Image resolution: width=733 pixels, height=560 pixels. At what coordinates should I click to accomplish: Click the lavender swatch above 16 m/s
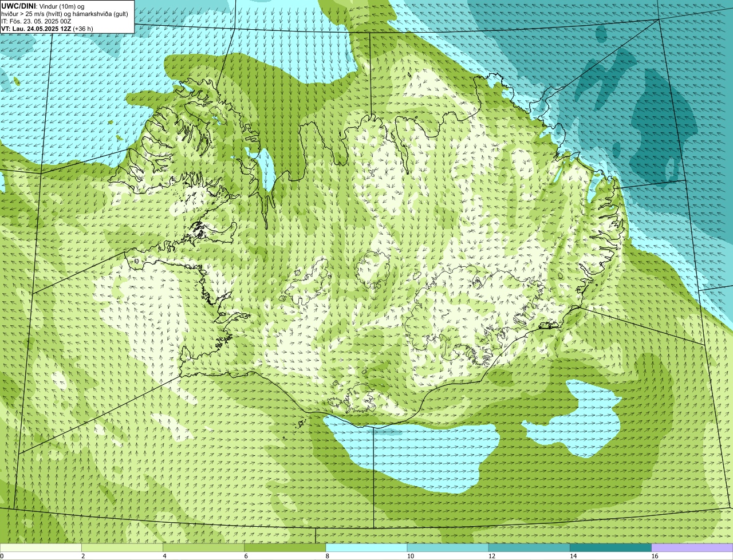(692, 548)
